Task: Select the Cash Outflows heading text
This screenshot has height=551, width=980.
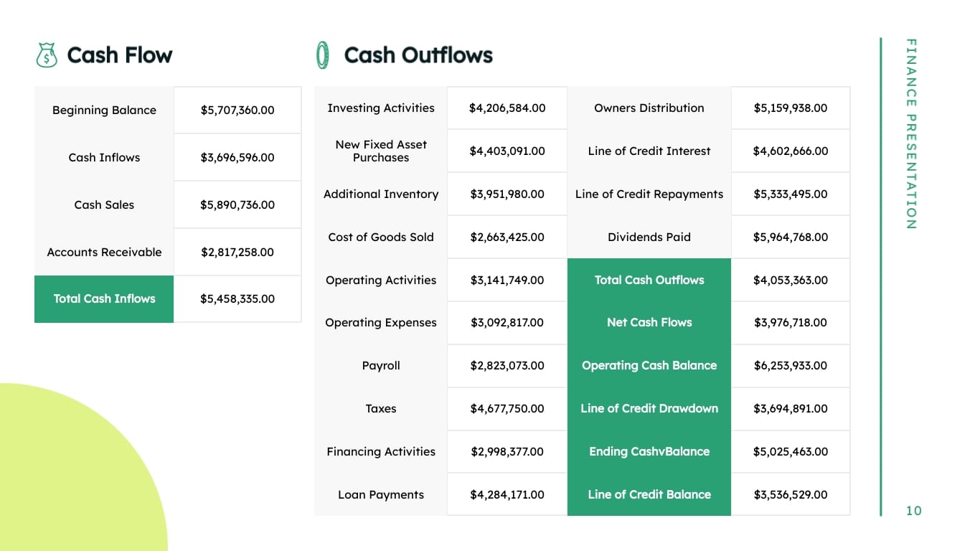Action: coord(418,55)
